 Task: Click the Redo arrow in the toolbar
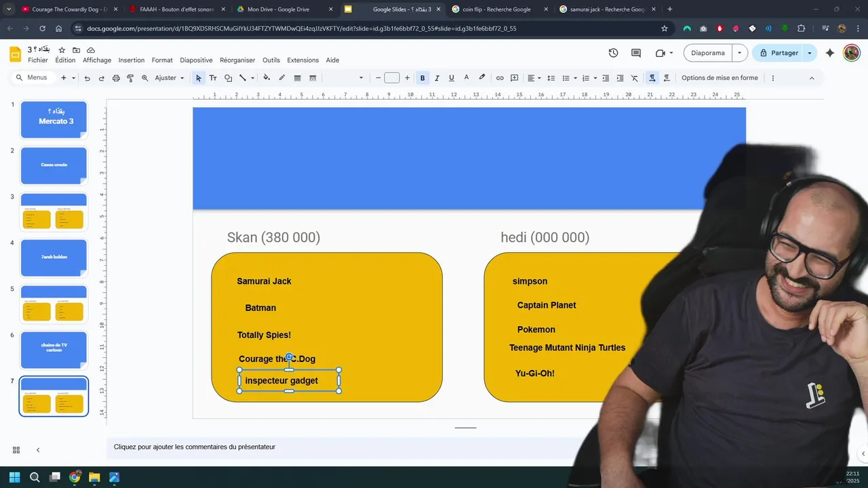(x=102, y=78)
